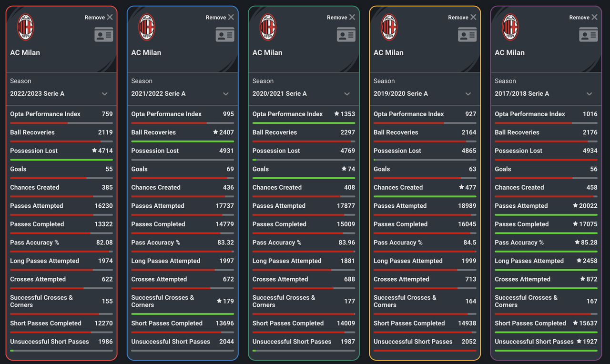Click the Ball Recoveries value 2119
The width and height of the screenshot is (610, 364).
[105, 132]
